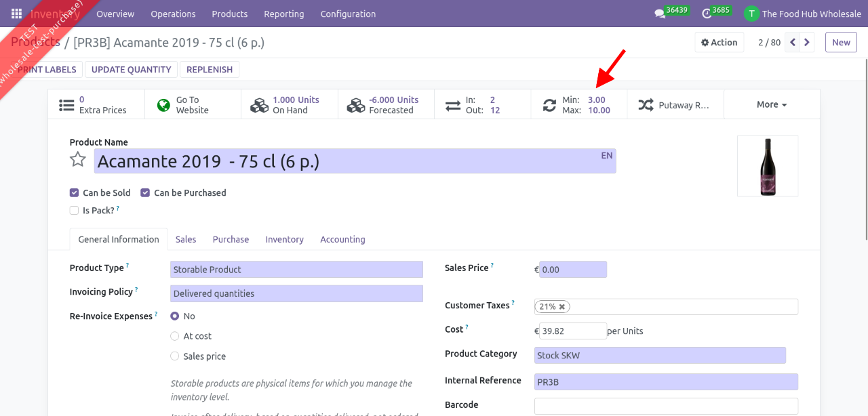Switch to the Purchase tab
This screenshot has width=868, height=416.
click(231, 239)
